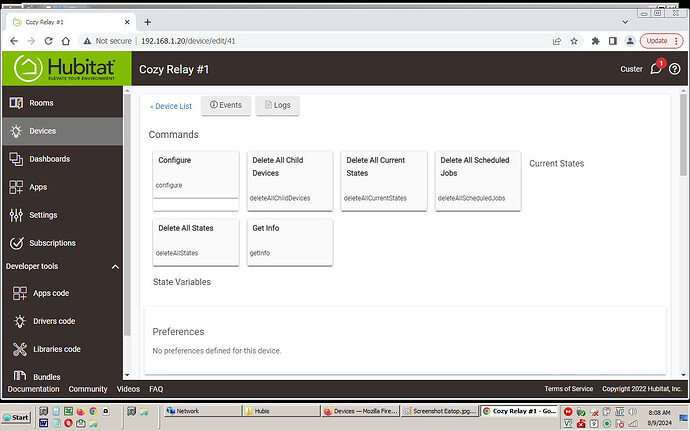Switch to Hubis folder taskbar window
The height and width of the screenshot is (431, 690).
click(x=281, y=411)
